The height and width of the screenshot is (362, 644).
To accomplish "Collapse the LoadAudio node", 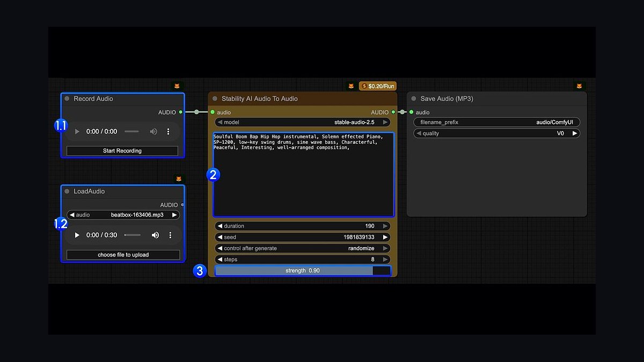I will [67, 191].
